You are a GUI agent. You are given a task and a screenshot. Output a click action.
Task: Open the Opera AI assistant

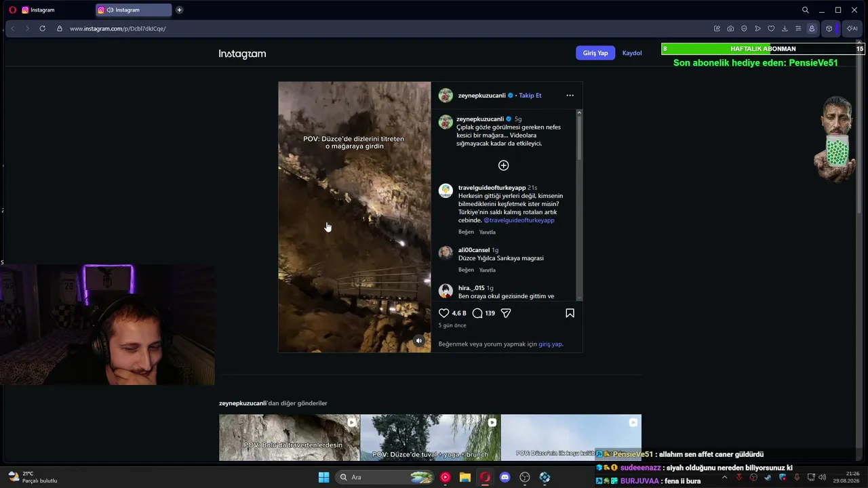click(x=852, y=28)
